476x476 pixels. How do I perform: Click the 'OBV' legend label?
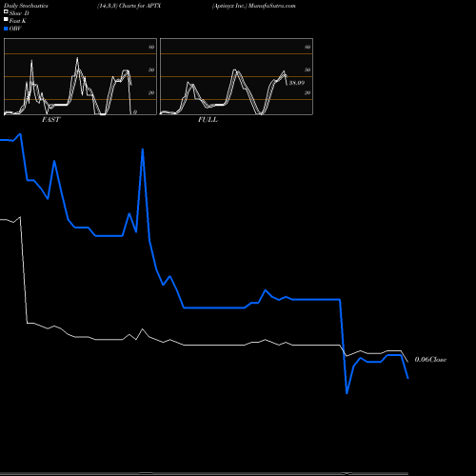[15, 29]
